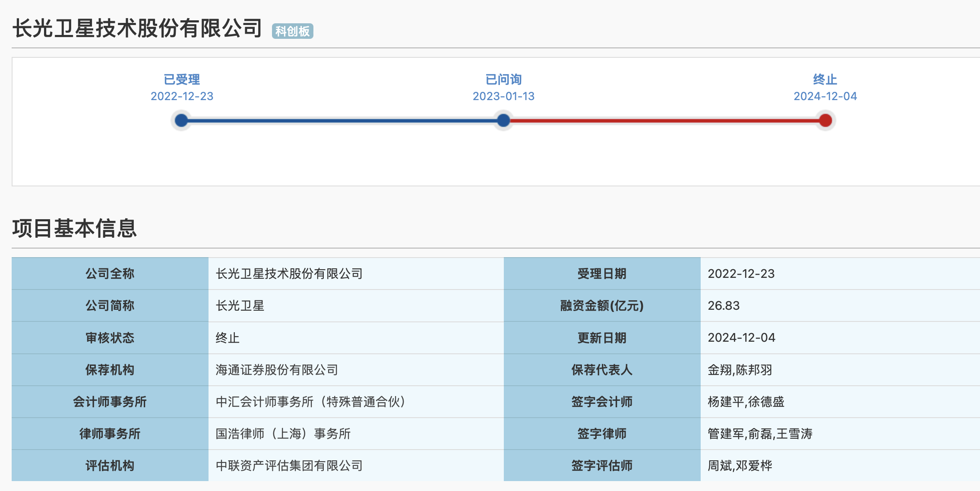980x491 pixels.
Task: Click the 2023-01-13 date under 已问询
Action: pos(503,96)
